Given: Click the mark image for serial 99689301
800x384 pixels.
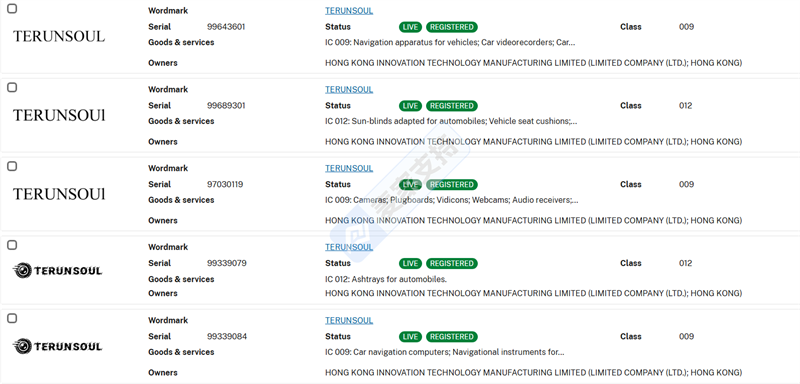Looking at the screenshot, I should pos(59,115).
